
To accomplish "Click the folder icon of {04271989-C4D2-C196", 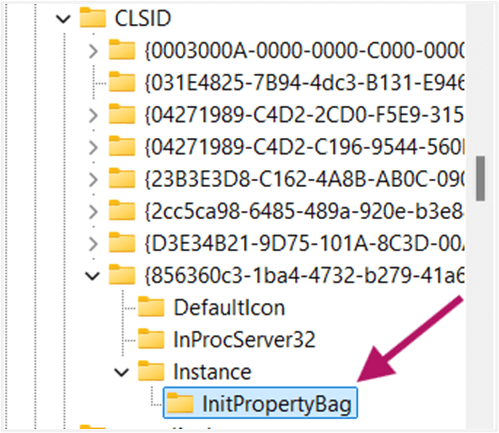I will tap(122, 146).
